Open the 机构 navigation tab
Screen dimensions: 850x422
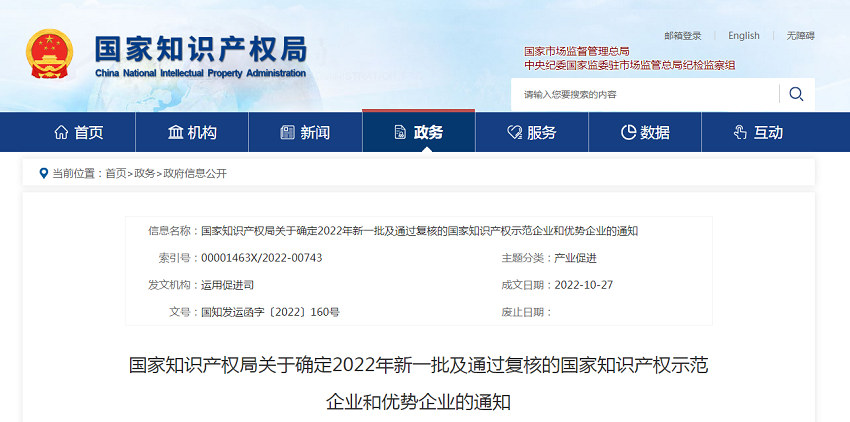tap(192, 132)
